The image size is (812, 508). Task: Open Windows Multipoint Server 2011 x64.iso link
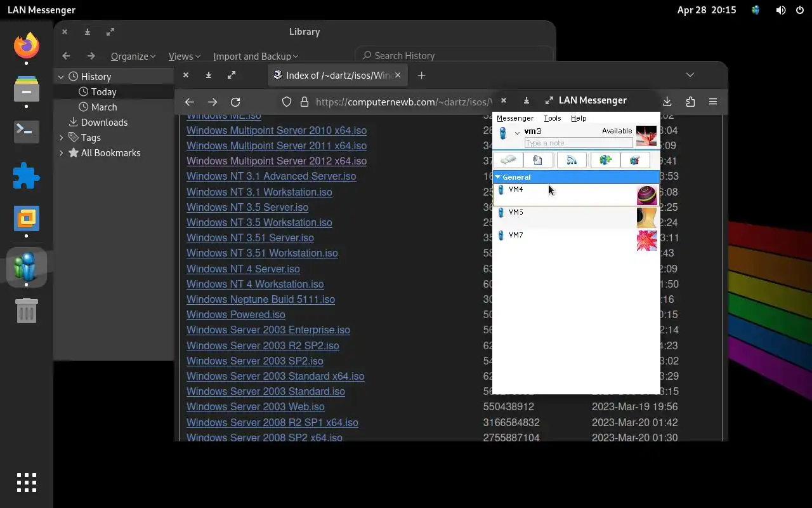coord(277,145)
